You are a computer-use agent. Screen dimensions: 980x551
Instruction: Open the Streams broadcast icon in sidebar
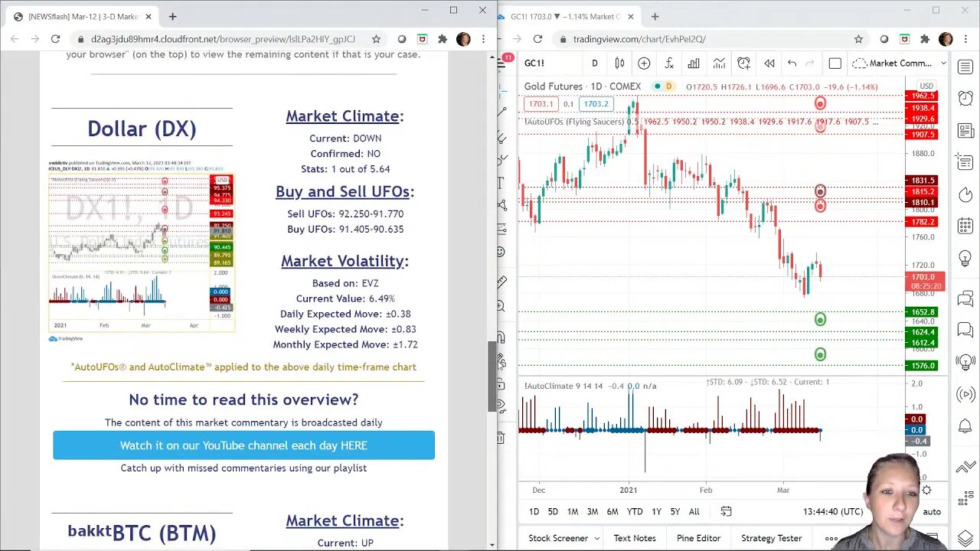point(965,395)
